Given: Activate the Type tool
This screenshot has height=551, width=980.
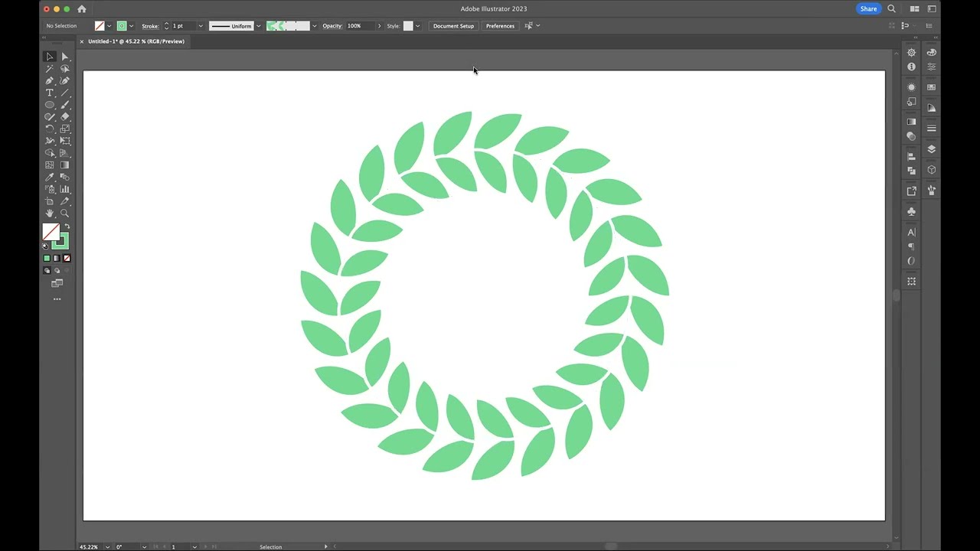Looking at the screenshot, I should (50, 93).
